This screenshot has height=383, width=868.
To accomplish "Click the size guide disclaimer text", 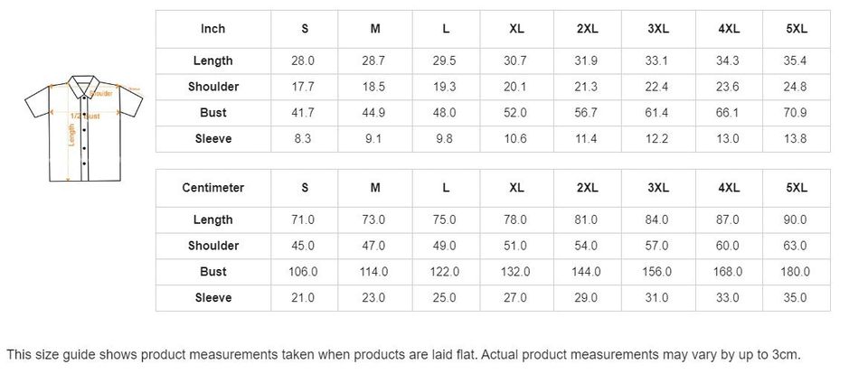I will pos(403,355).
